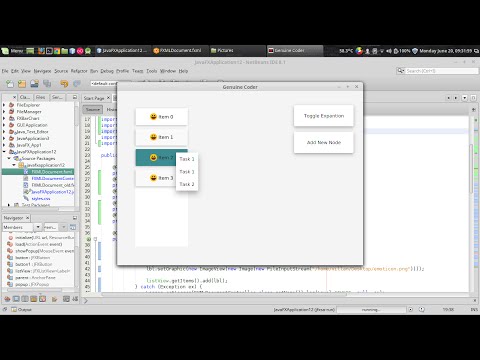The height and width of the screenshot is (360, 480).
Task: Click the battery indicator showing 100%
Action: (x=402, y=51)
